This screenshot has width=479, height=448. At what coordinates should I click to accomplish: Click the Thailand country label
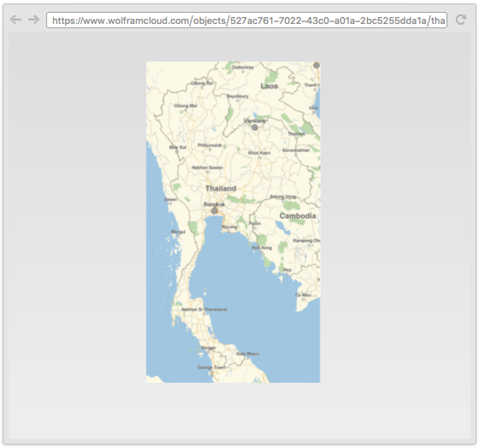click(221, 188)
